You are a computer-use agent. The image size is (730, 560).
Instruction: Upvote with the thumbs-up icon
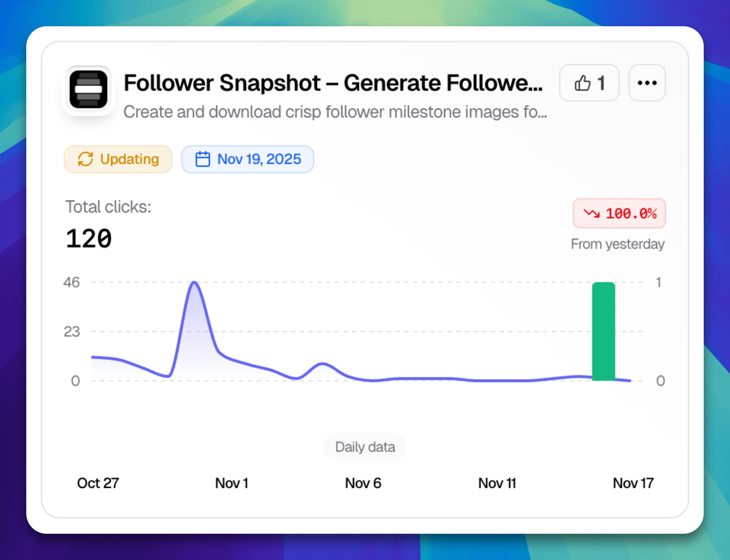pyautogui.click(x=582, y=83)
